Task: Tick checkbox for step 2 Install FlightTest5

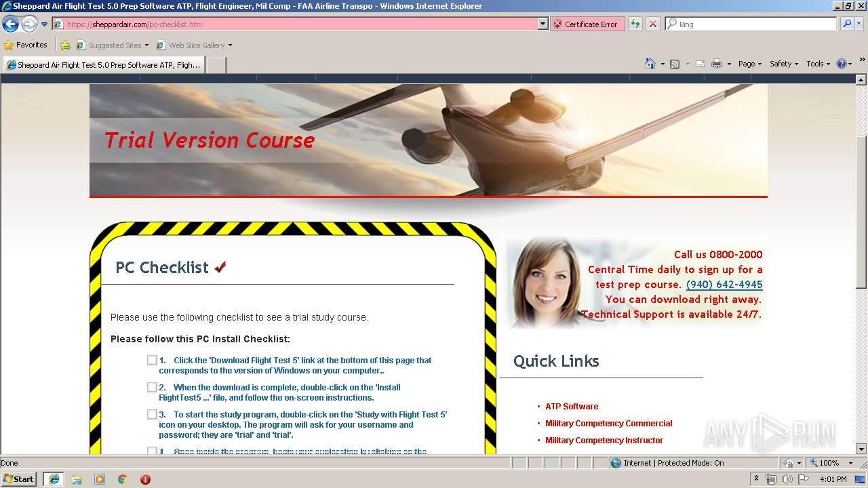Action: pyautogui.click(x=152, y=387)
